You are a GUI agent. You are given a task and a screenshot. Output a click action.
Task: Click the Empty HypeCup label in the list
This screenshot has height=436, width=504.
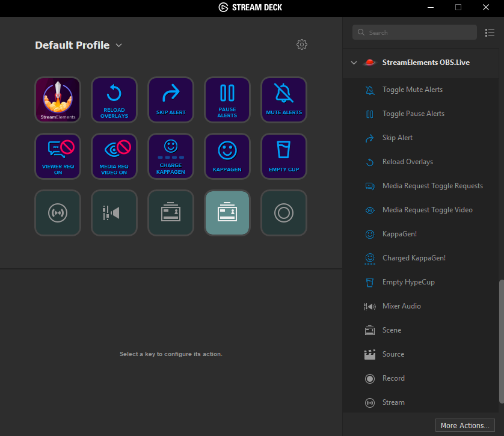408,282
